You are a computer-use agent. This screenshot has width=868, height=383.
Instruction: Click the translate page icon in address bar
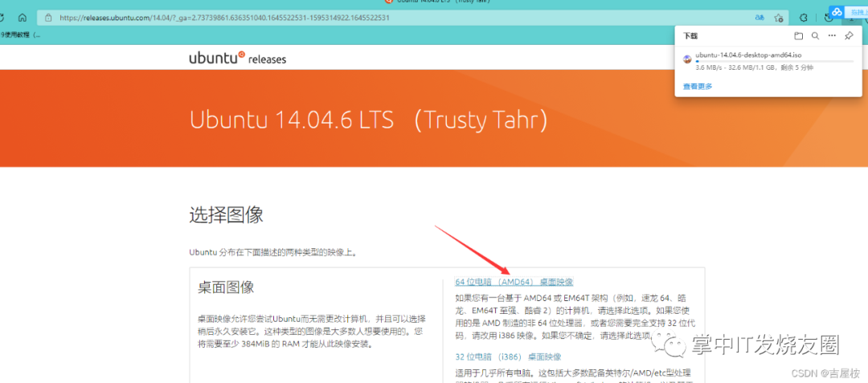click(760, 17)
